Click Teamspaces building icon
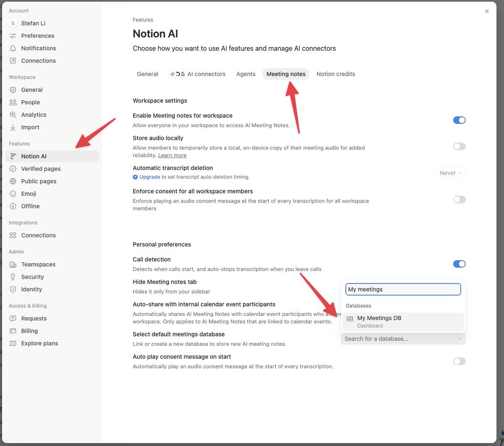 tap(13, 264)
